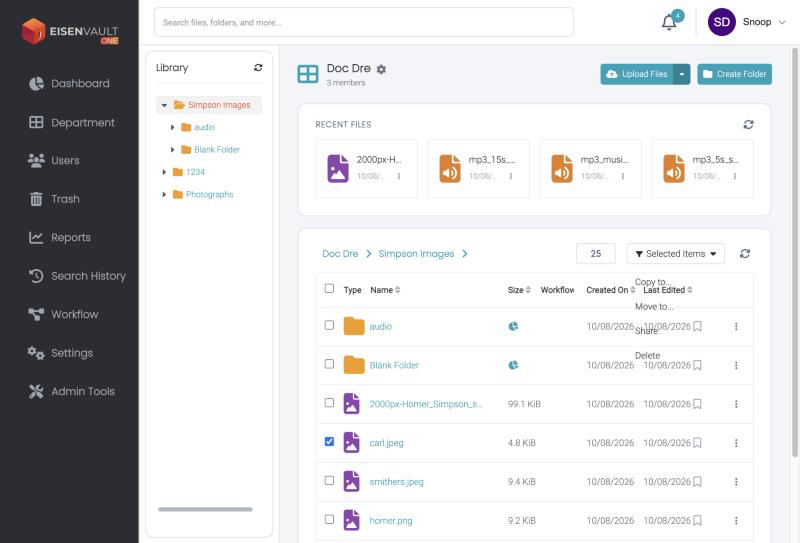This screenshot has width=800, height=543.
Task: Click the page vertical scrollbar
Action: point(794,253)
